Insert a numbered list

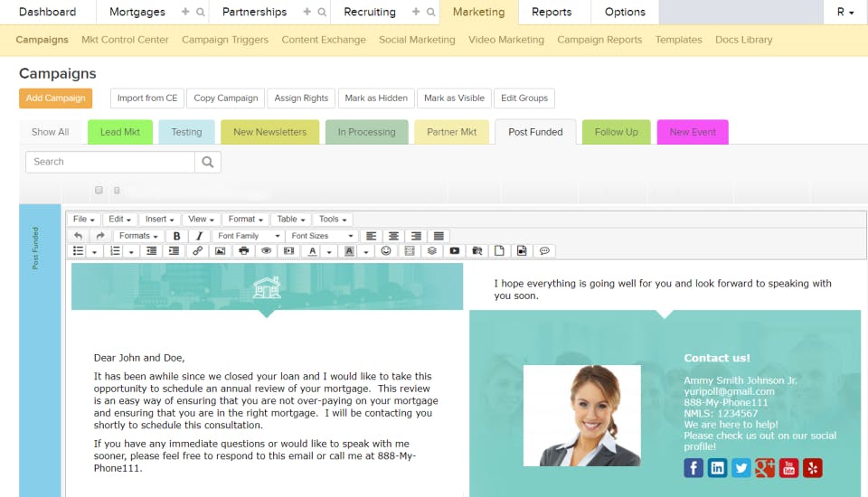pyautogui.click(x=115, y=250)
